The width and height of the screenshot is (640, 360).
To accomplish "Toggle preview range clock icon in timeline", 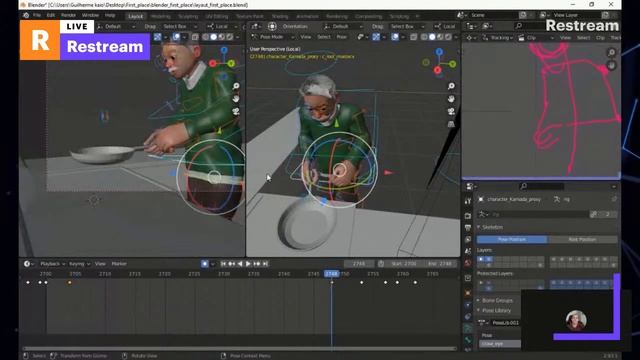I will tap(381, 264).
